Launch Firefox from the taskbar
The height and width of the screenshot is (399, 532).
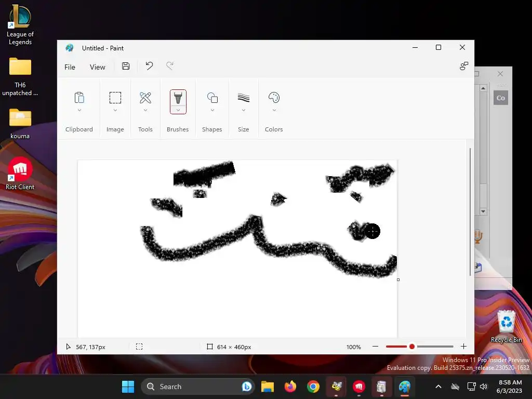(290, 387)
